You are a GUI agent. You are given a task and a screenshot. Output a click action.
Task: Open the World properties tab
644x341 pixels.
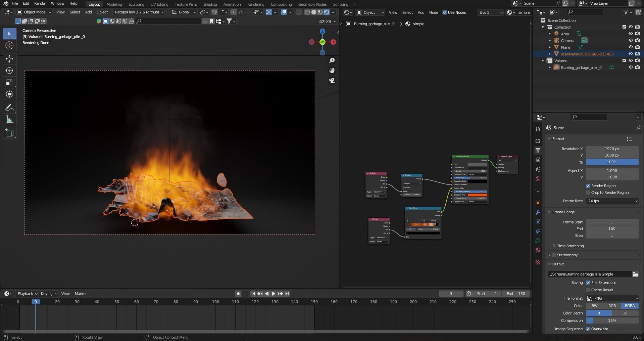coord(538,179)
